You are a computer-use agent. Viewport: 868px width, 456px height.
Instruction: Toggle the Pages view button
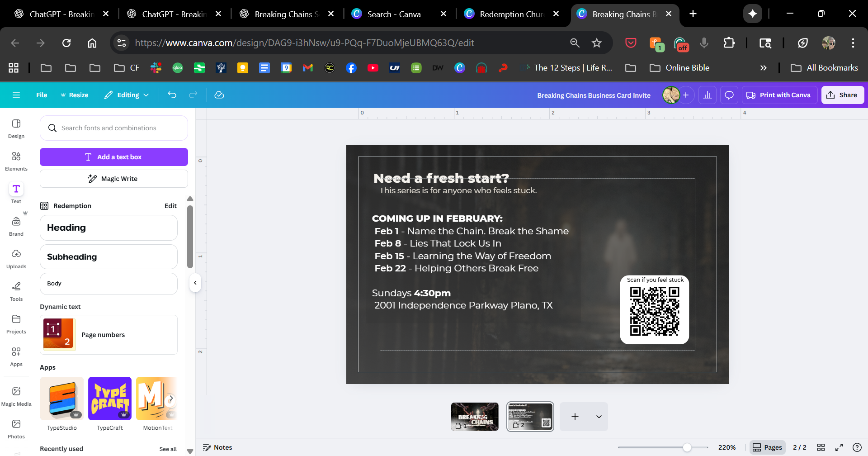coord(767,447)
